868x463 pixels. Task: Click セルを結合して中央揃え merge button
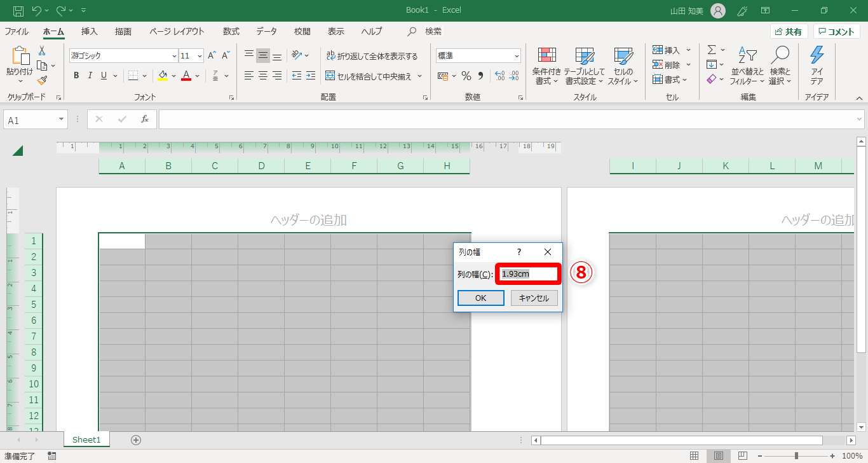[x=369, y=76]
